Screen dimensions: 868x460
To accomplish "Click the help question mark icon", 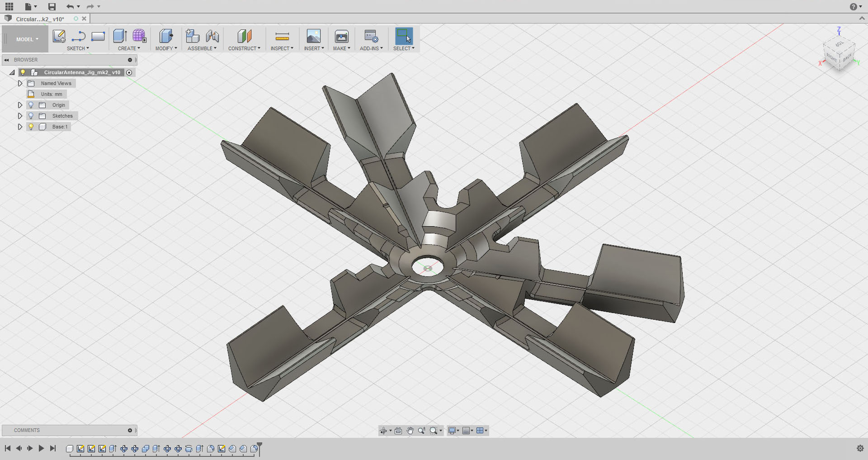I will click(853, 6).
